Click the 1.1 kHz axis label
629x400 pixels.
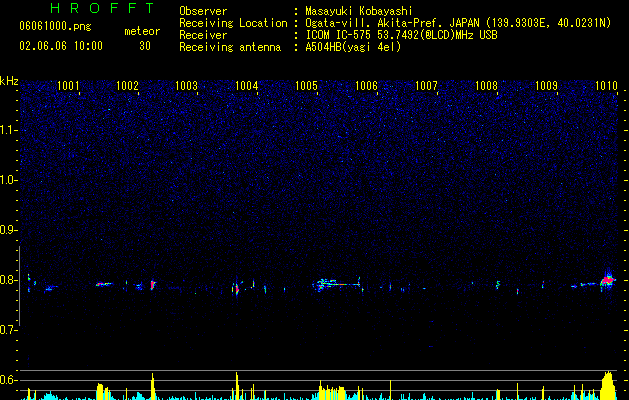9,130
